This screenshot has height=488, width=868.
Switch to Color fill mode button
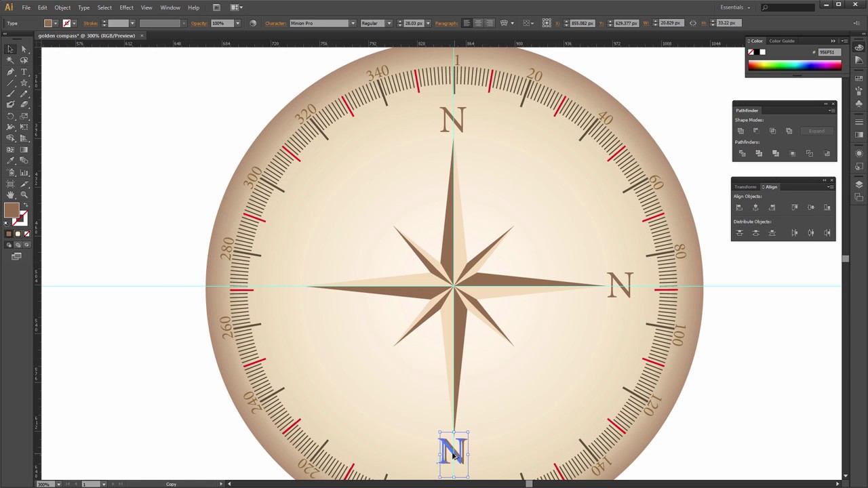(9, 234)
